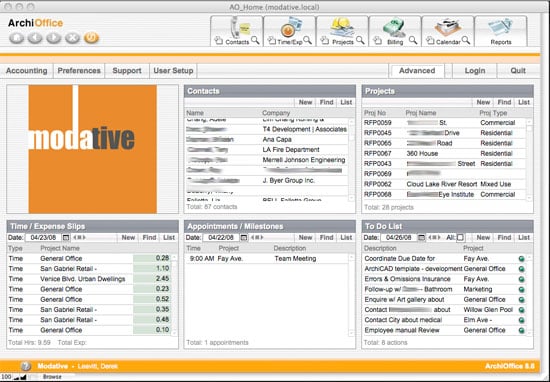Click the round X cancel button

[72, 37]
